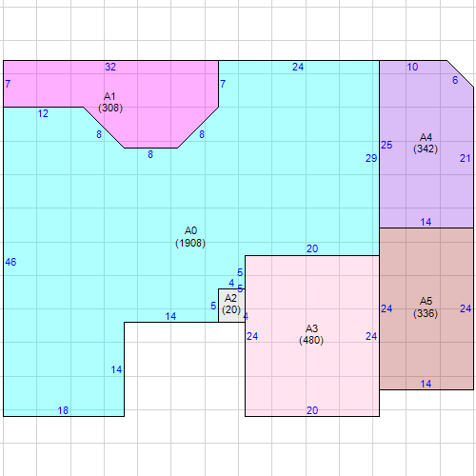Select the A1 (308) area label
Image resolution: width=476 pixels, height=476 pixels.
[110, 102]
